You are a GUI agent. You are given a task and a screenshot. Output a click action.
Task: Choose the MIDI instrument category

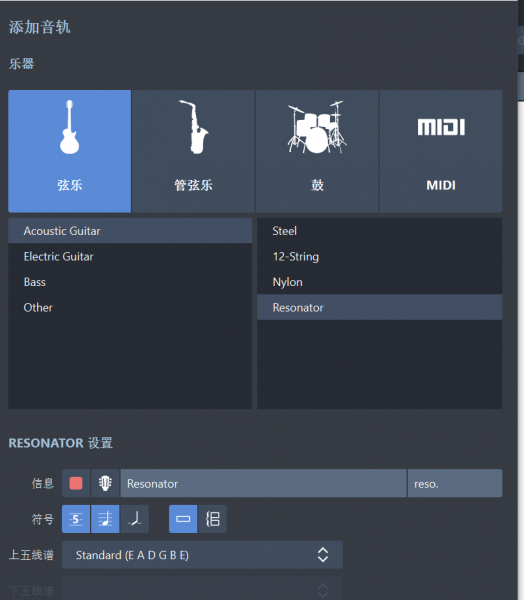(441, 151)
